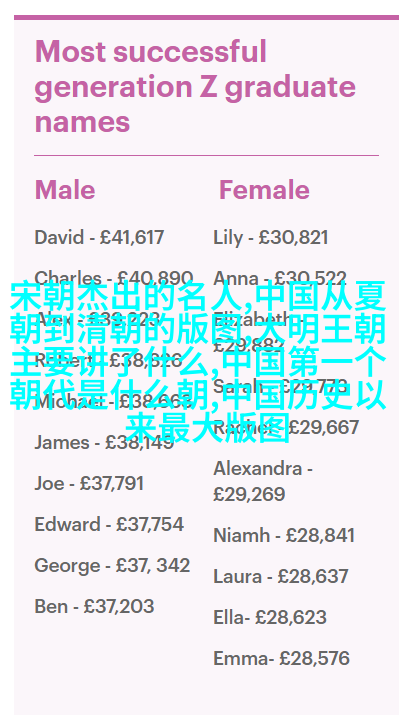This screenshot has width=414, height=715.
Task: Select the Niamh - £28,841 row
Action: point(284,535)
